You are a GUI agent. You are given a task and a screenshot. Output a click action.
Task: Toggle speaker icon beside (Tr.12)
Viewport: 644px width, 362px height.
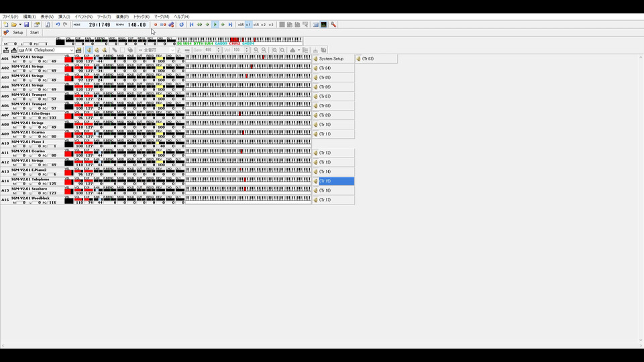[x=316, y=153]
